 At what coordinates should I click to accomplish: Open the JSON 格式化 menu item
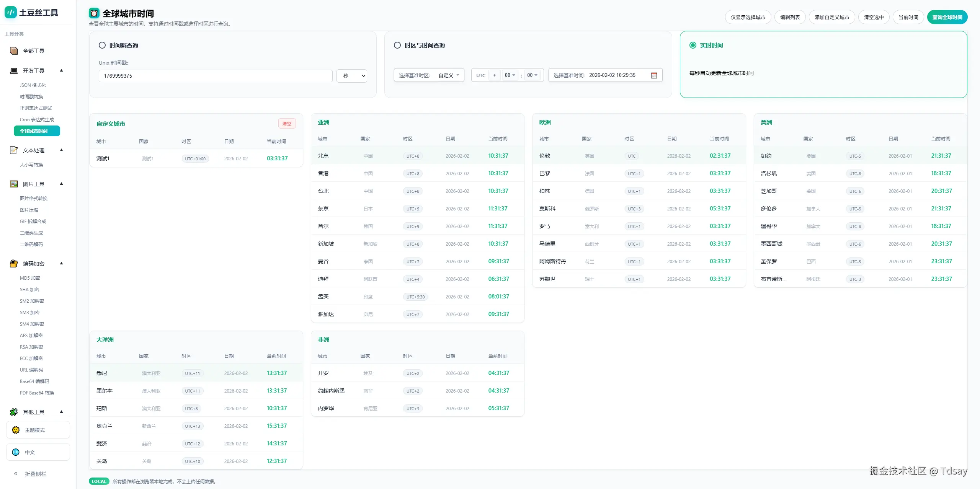[33, 85]
